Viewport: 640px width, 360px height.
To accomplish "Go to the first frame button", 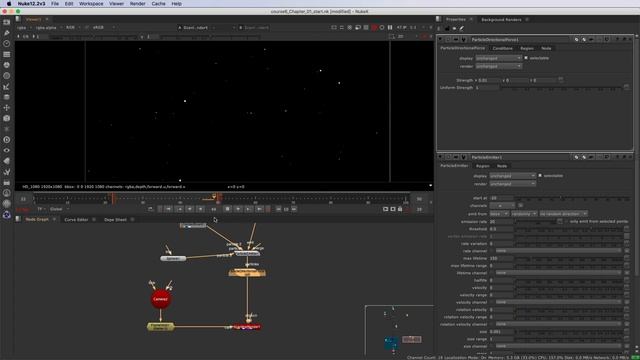I will 168,209.
